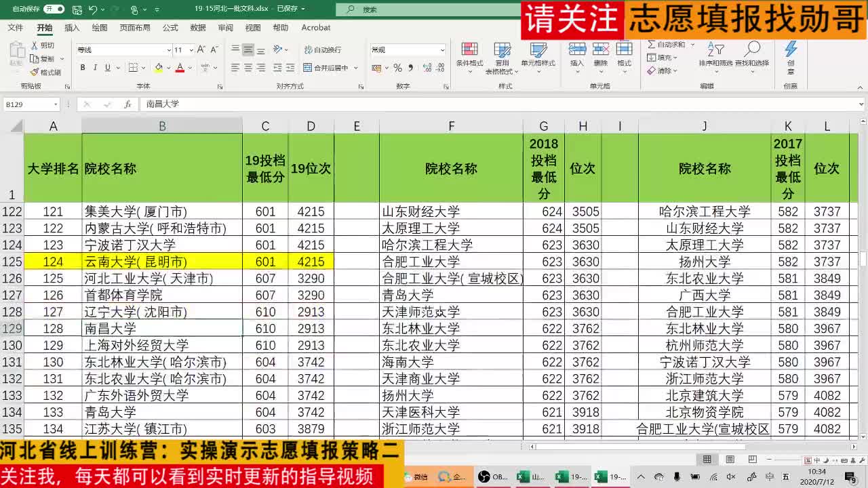Open the number format 常规 dropdown
868x488 pixels.
443,50
